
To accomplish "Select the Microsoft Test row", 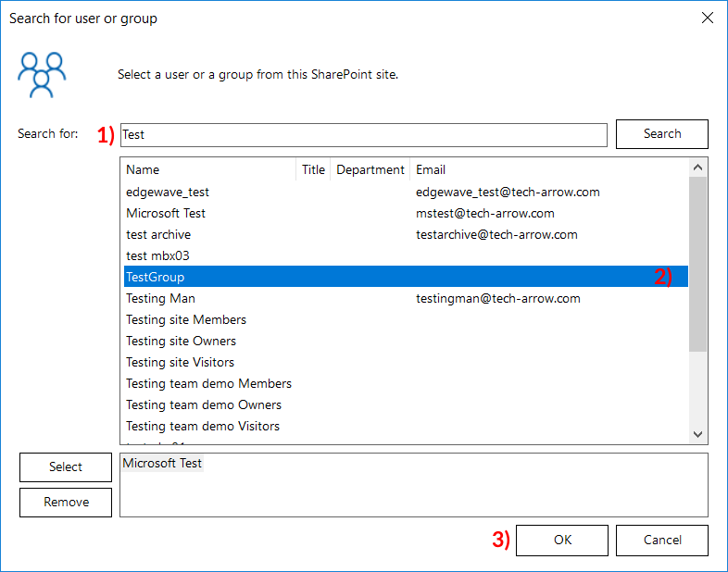I will coord(166,214).
